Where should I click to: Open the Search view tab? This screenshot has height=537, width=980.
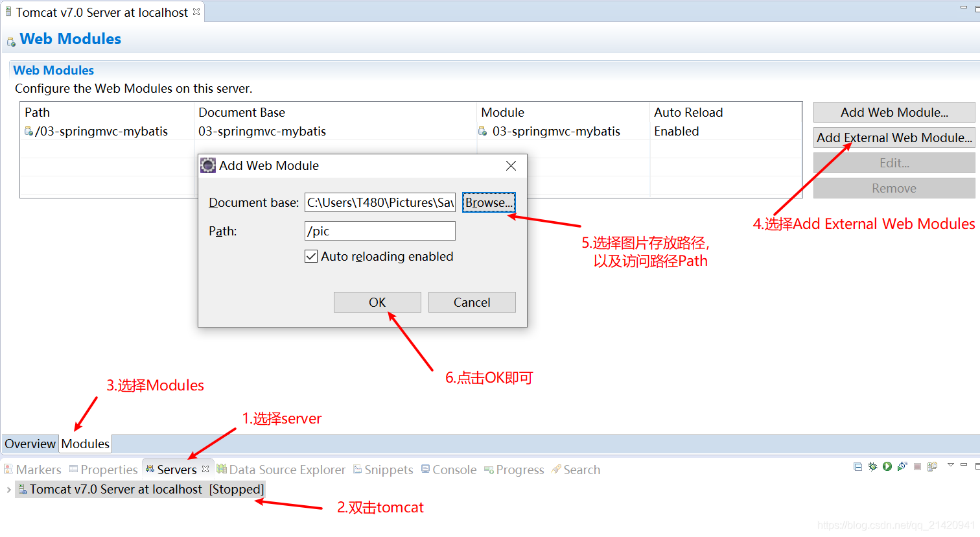point(576,470)
